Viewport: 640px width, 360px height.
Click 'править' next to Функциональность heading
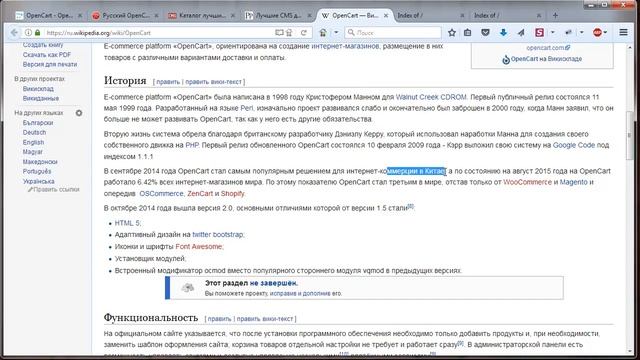[x=219, y=319]
